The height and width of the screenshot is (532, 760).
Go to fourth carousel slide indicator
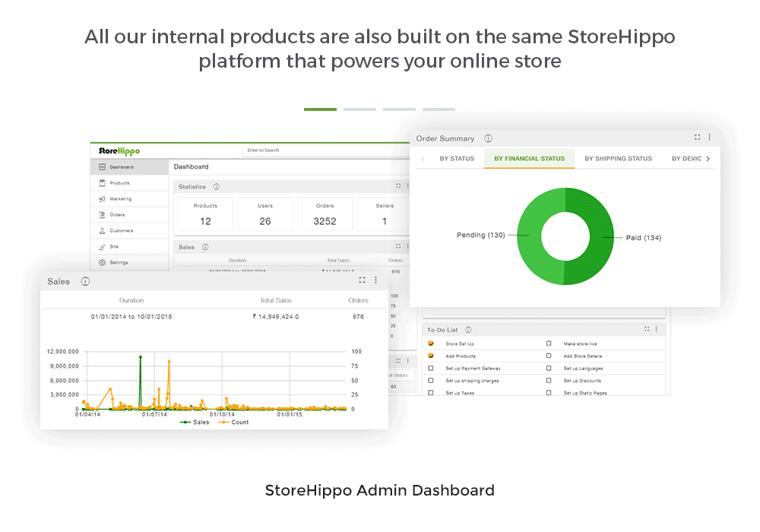[x=439, y=109]
